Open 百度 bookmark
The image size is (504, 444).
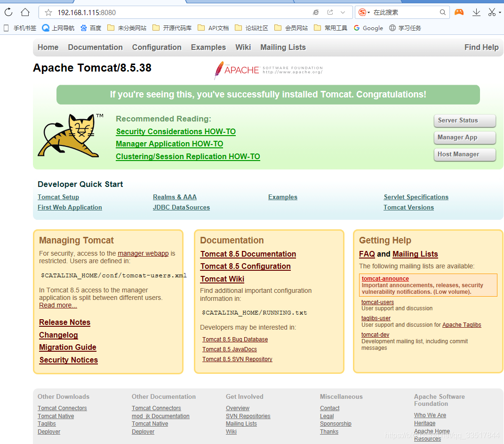tap(91, 28)
